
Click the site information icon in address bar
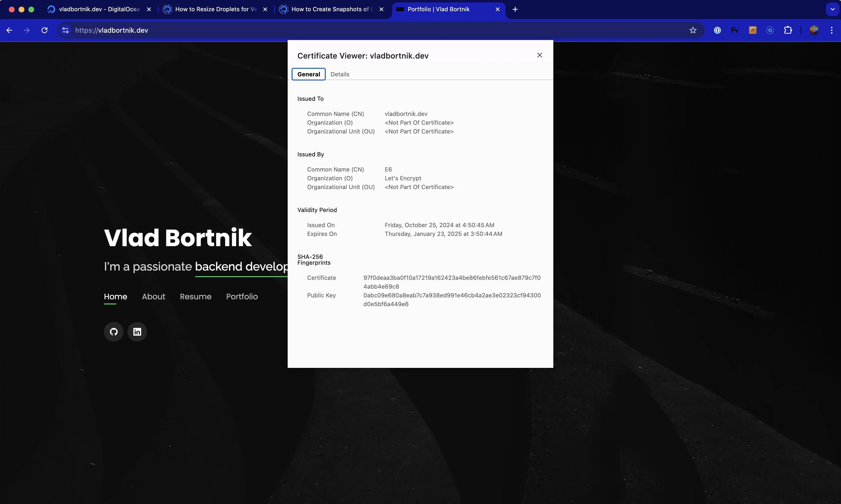(65, 30)
